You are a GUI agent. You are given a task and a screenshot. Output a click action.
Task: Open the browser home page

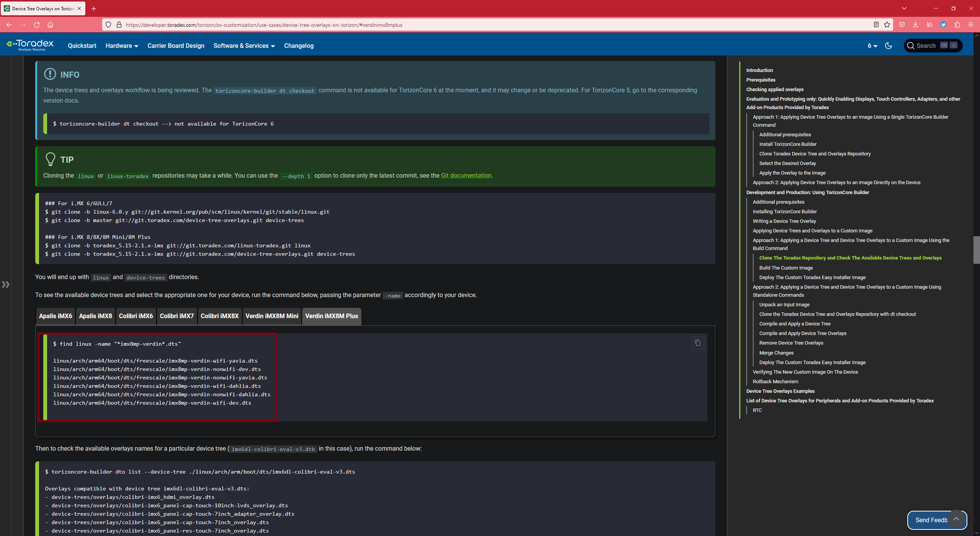click(50, 25)
